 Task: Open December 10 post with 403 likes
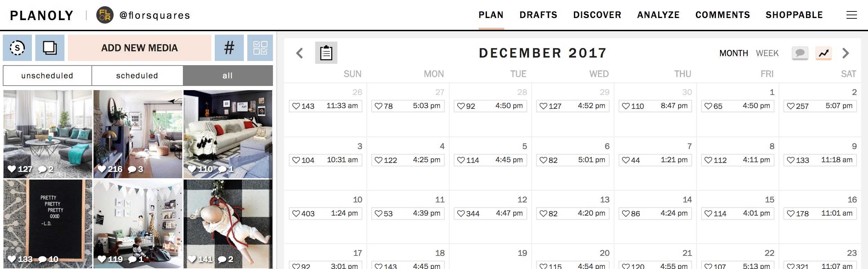pyautogui.click(x=325, y=213)
